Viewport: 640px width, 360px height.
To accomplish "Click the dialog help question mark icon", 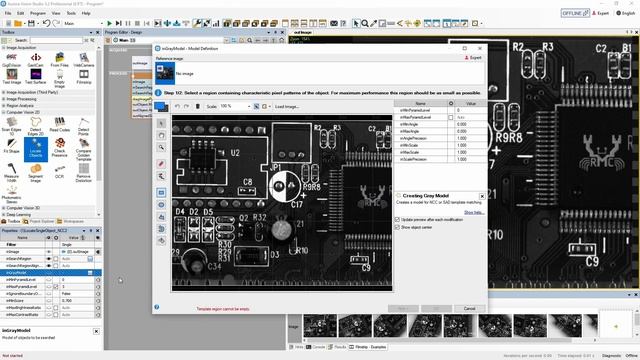I will (x=157, y=307).
